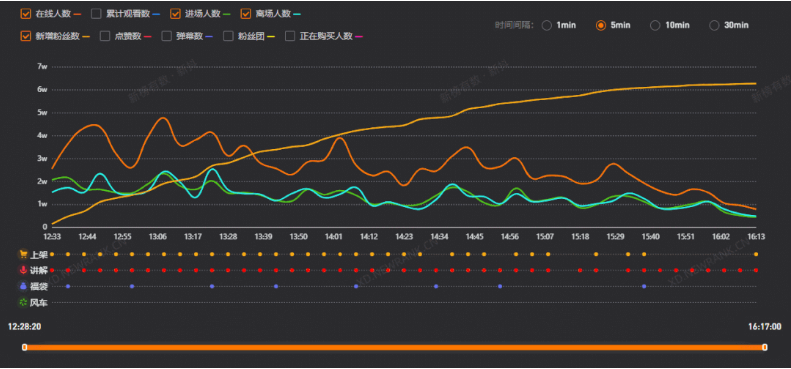Uncheck the 在线人数 checkbox
The image size is (791, 369).
point(25,14)
